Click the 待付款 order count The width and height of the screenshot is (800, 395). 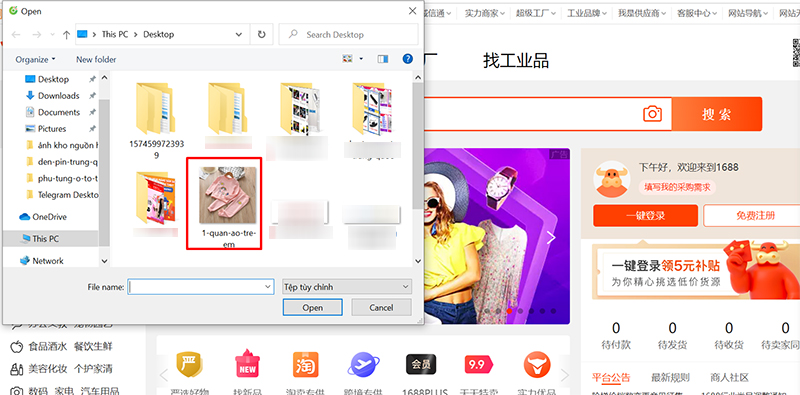(616, 335)
